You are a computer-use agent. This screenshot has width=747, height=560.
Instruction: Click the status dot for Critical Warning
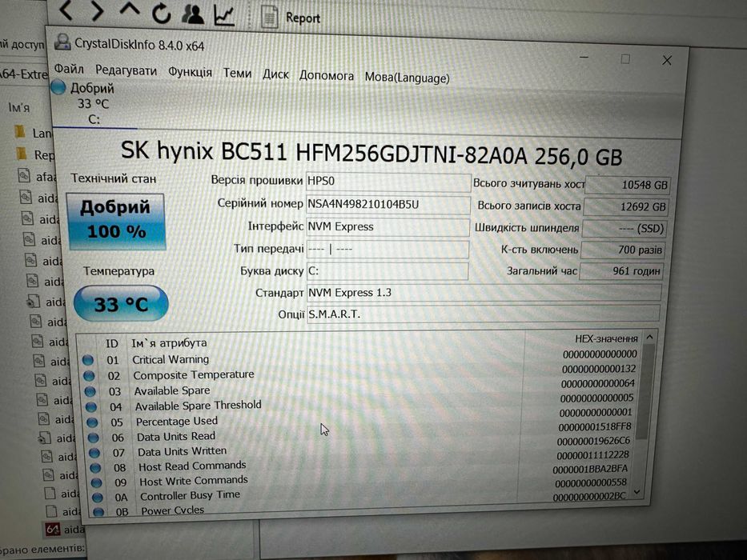point(87,359)
